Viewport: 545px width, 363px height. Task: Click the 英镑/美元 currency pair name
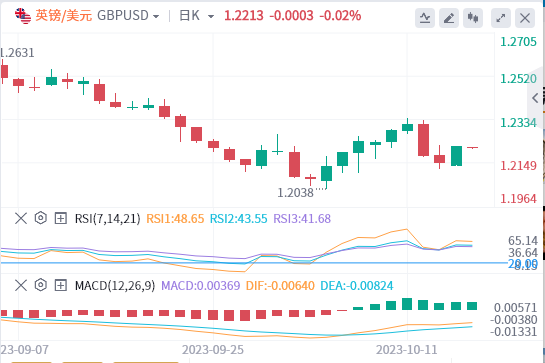[64, 16]
